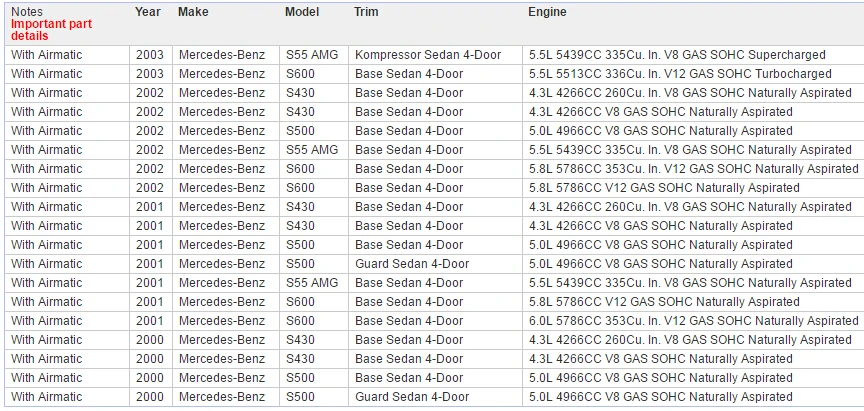Select the '5.5L 5439CC' engine cell in the 2002 row
The image size is (864, 411).
(690, 150)
